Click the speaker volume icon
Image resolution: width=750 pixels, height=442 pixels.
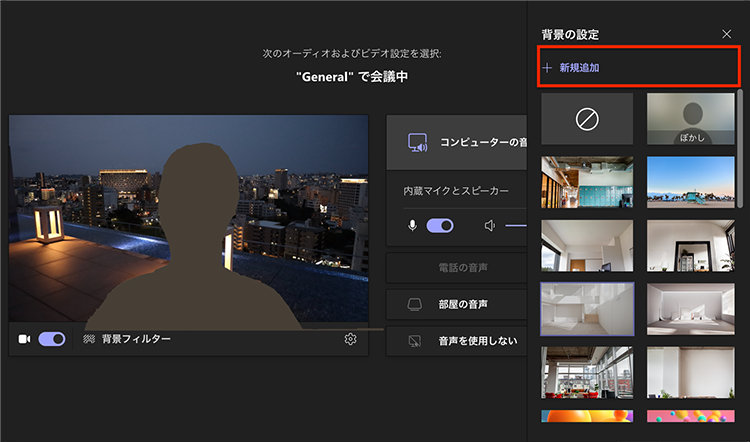point(490,226)
